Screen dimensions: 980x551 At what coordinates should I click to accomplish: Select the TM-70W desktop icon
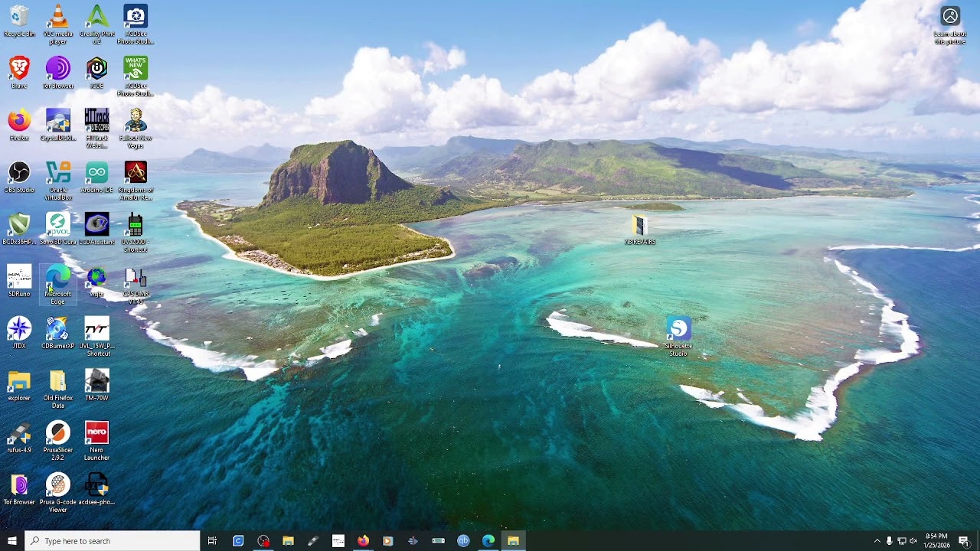tap(97, 385)
